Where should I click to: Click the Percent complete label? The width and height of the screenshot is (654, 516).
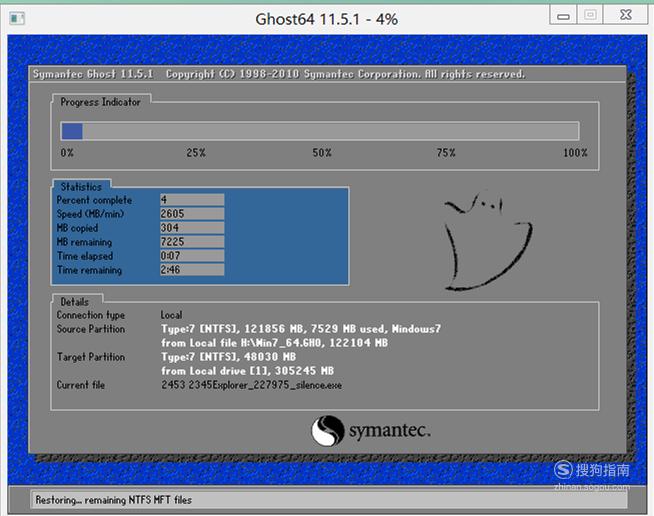click(94, 200)
